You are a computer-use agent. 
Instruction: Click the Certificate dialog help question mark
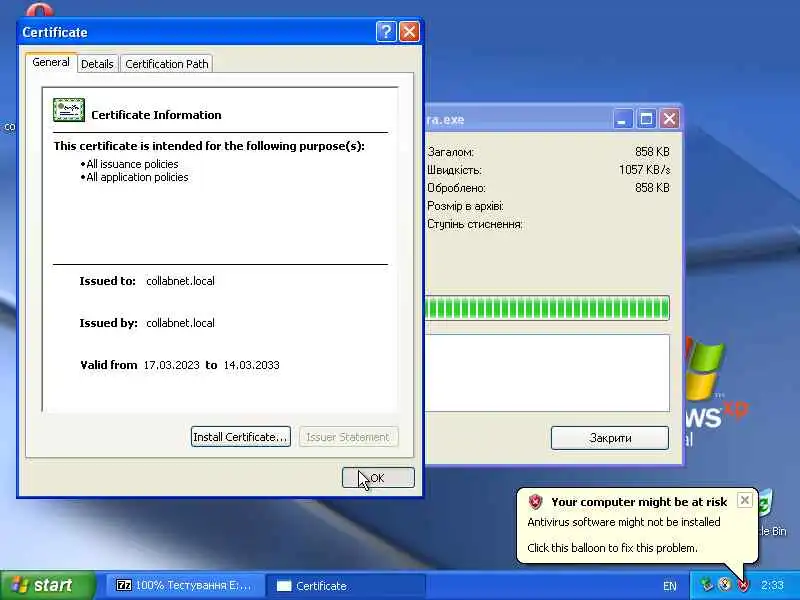386,32
